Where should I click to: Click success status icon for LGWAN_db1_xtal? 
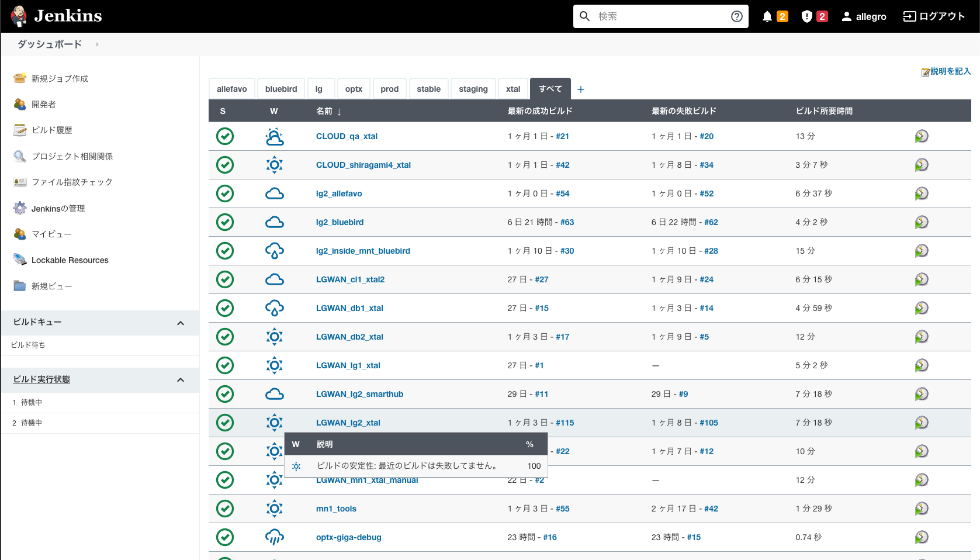(225, 308)
